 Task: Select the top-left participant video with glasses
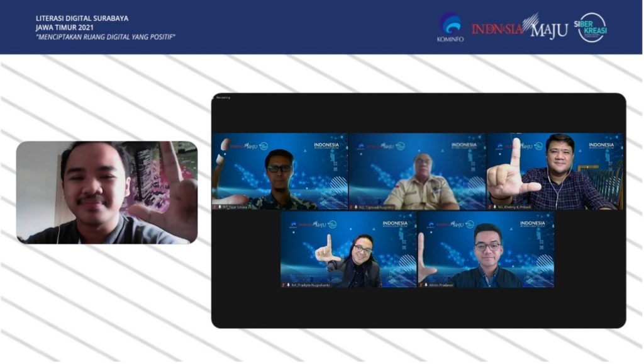pos(279,171)
